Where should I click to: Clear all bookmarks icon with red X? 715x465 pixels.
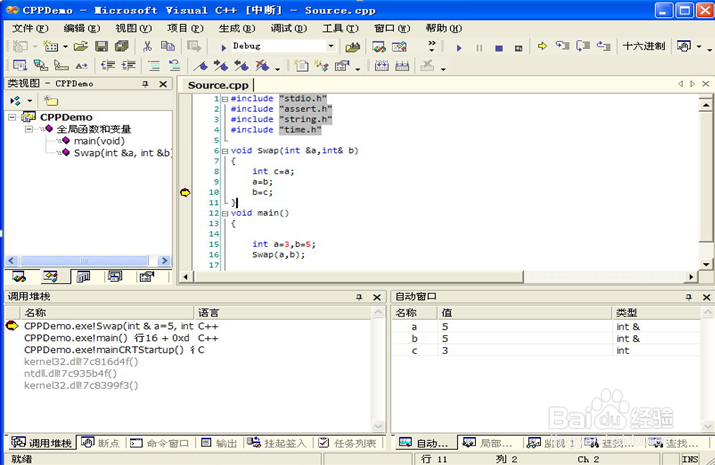click(x=262, y=66)
